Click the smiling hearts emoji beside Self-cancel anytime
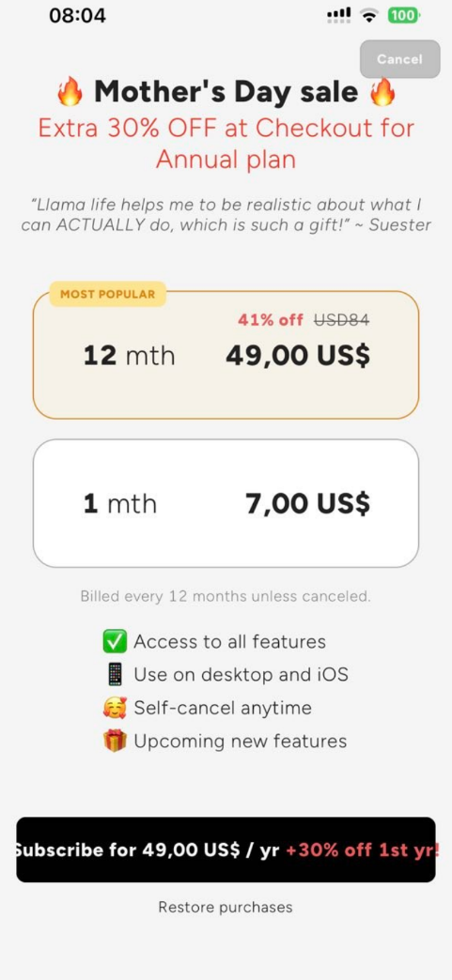Image resolution: width=452 pixels, height=980 pixels. click(x=116, y=708)
